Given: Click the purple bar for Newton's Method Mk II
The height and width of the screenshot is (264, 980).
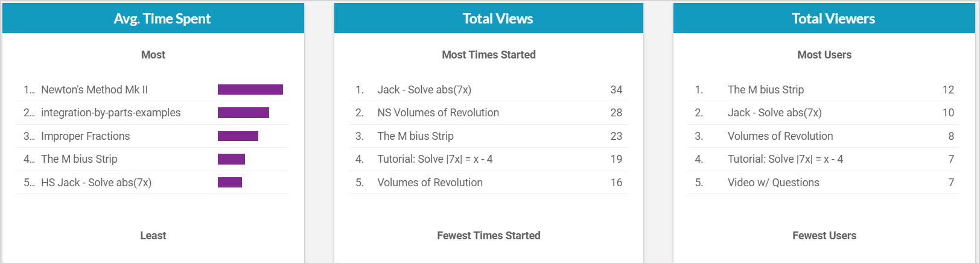Looking at the screenshot, I should click(250, 90).
